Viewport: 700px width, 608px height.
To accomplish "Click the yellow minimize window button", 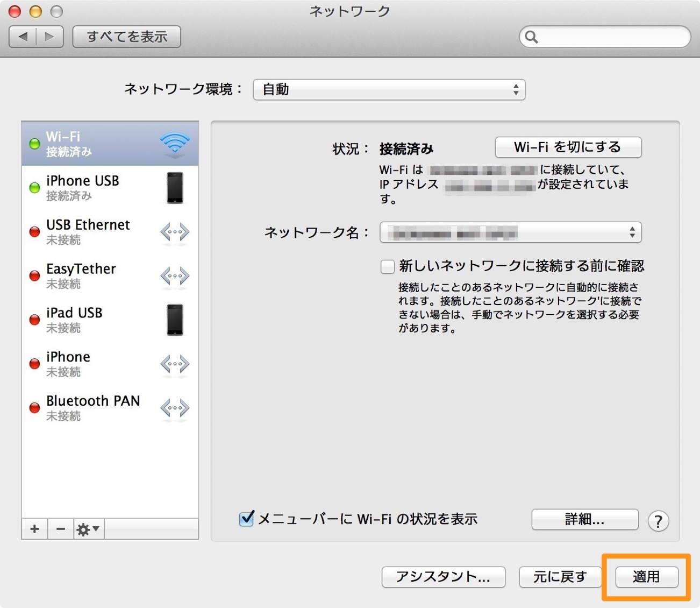I will coord(35,11).
